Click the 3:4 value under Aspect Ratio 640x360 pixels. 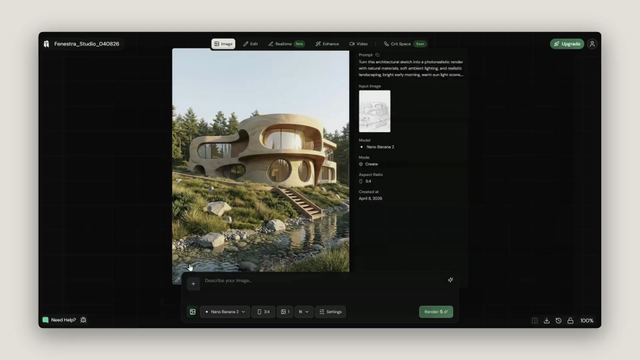click(x=365, y=181)
